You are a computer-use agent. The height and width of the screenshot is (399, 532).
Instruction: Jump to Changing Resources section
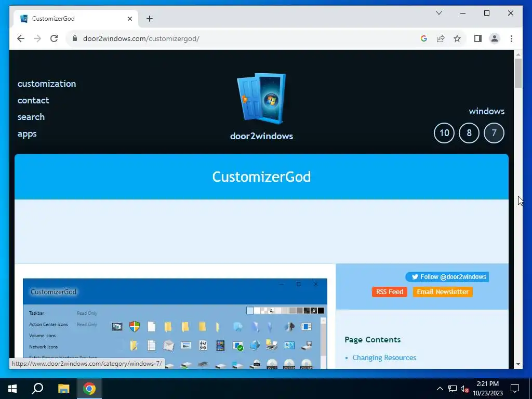click(384, 357)
